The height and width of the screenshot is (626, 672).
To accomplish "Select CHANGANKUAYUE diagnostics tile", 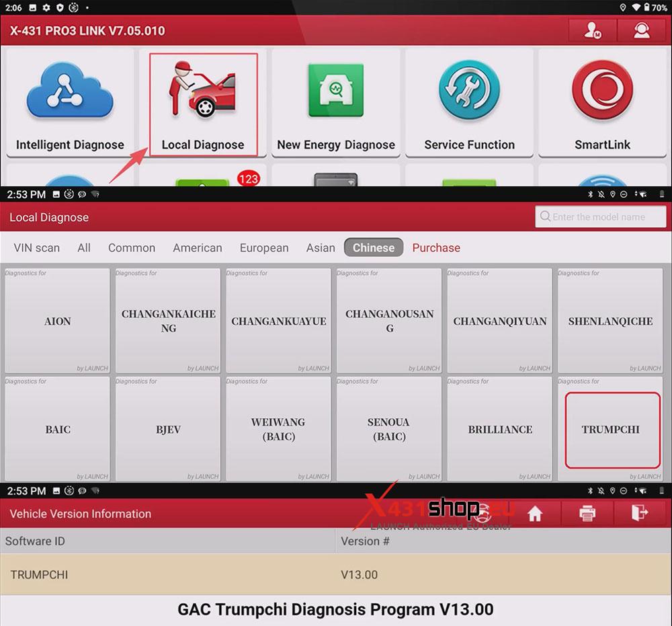I will pos(279,321).
